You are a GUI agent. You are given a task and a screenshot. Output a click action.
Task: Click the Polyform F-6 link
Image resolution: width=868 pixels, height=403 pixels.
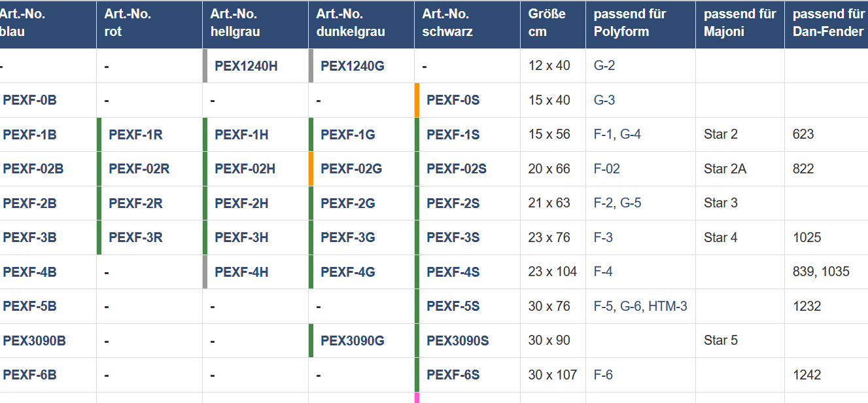tap(603, 375)
